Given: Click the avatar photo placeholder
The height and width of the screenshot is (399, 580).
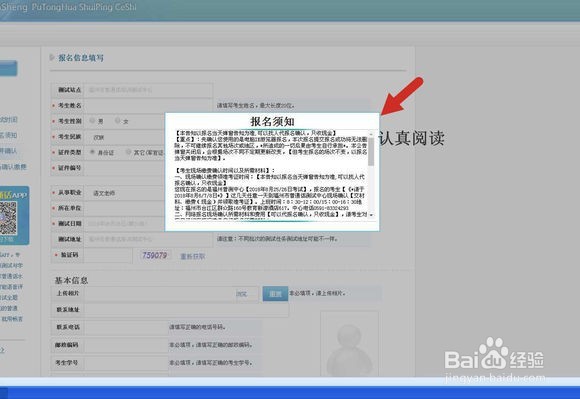Looking at the screenshot, I should 349,344.
